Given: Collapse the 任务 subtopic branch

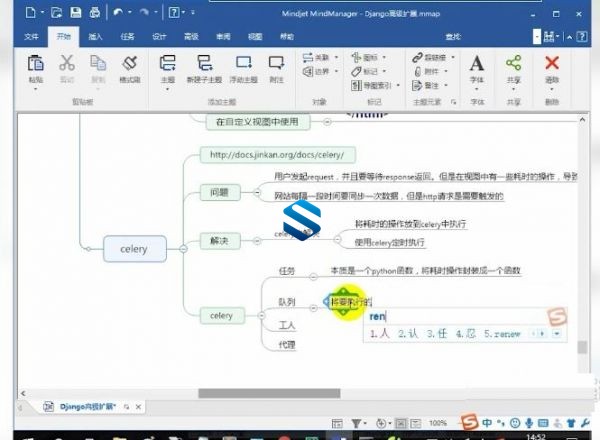Looking at the screenshot, I should (x=313, y=276).
